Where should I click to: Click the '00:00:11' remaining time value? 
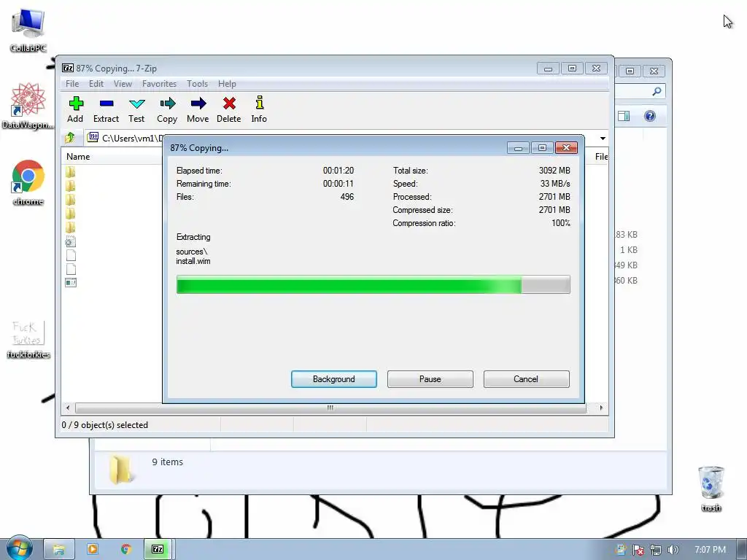point(338,183)
